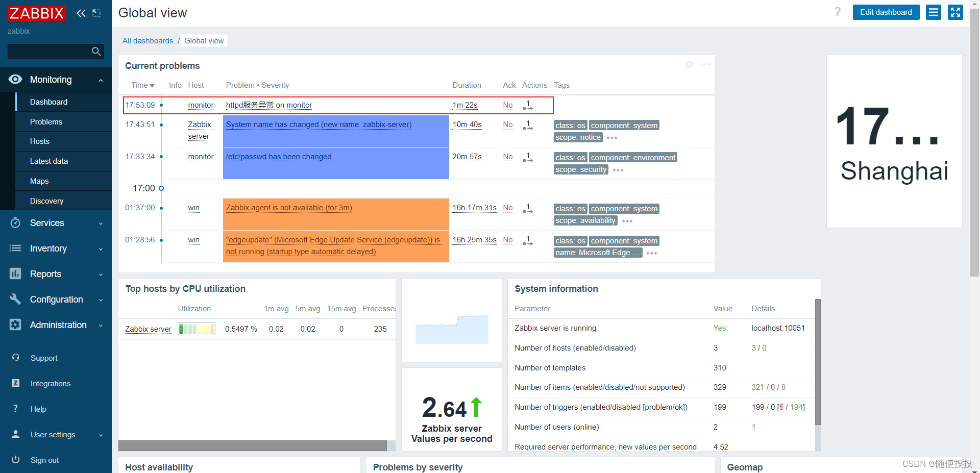Hide sidebar using the small square icon
The width and height of the screenshot is (980, 473).
pyautogui.click(x=96, y=13)
